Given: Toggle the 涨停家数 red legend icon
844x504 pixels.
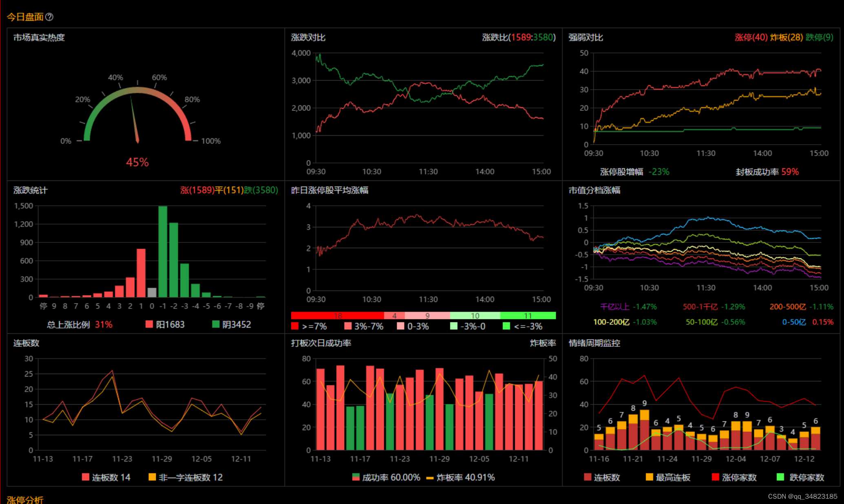Looking at the screenshot, I should pyautogui.click(x=715, y=477).
